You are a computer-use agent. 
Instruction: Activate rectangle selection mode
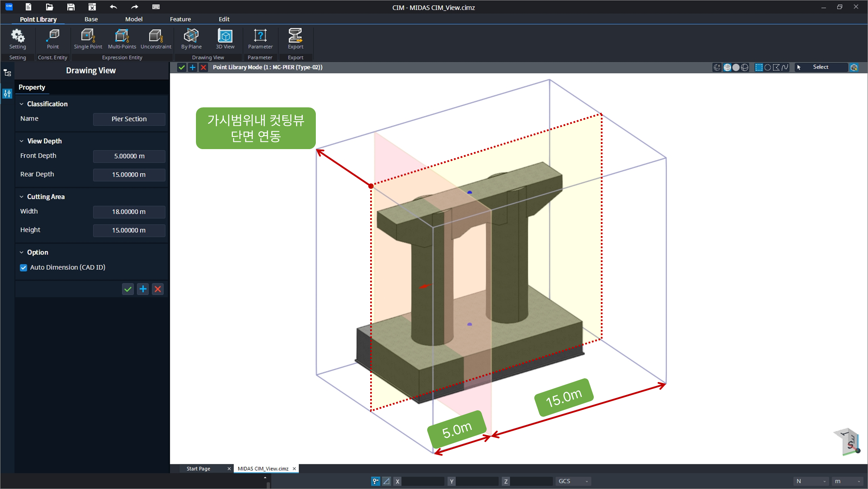pyautogui.click(x=759, y=67)
